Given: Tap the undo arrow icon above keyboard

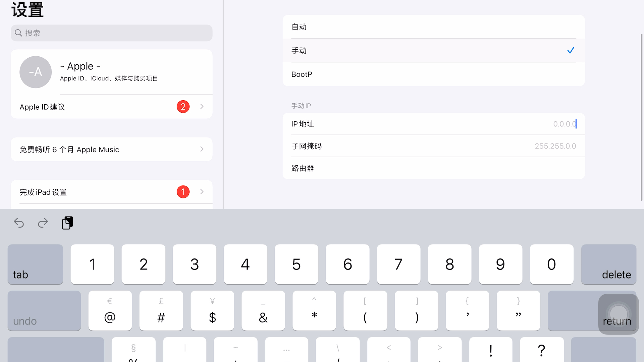Looking at the screenshot, I should tap(19, 223).
